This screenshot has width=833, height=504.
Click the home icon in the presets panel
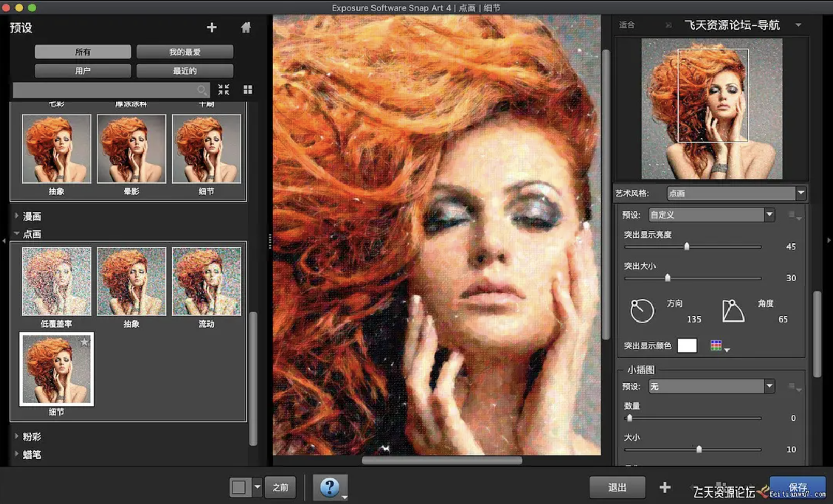tap(246, 27)
